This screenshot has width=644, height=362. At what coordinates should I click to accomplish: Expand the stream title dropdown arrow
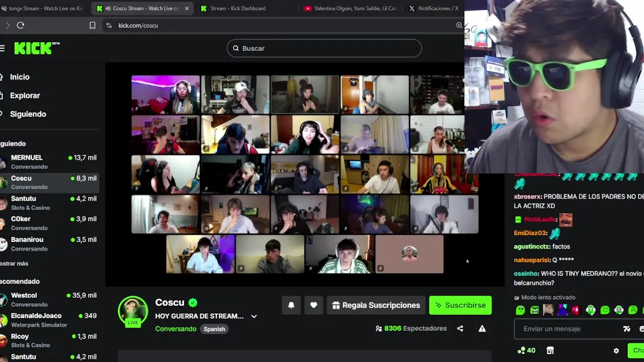tap(254, 316)
